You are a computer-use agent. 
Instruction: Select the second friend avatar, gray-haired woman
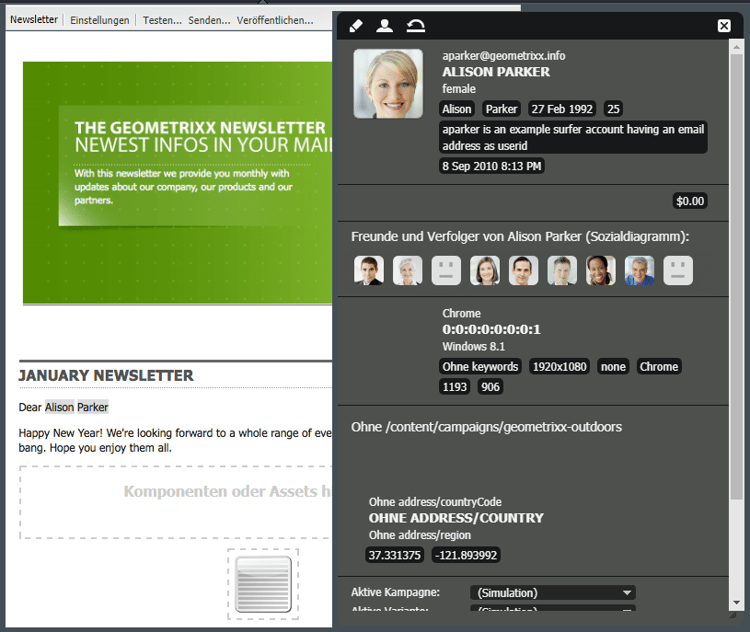point(408,270)
